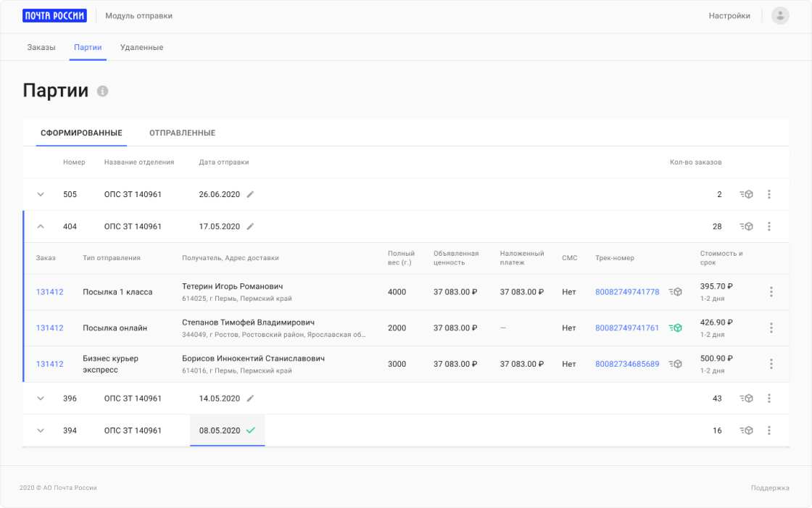Click recipient Борисов Иннокентий Станиславович
Image resolution: width=812 pixels, height=508 pixels.
(x=253, y=358)
